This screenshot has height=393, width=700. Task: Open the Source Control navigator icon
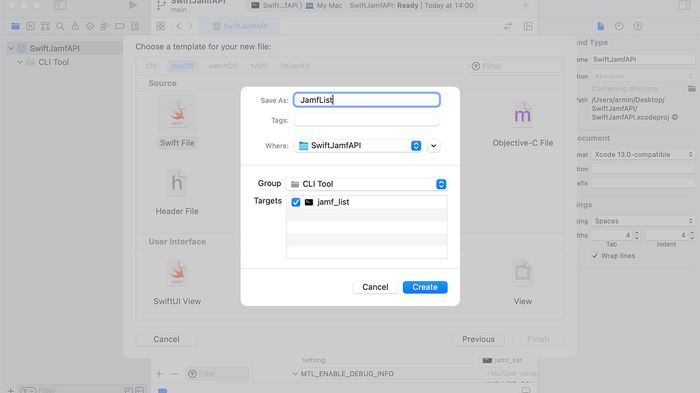(x=30, y=26)
